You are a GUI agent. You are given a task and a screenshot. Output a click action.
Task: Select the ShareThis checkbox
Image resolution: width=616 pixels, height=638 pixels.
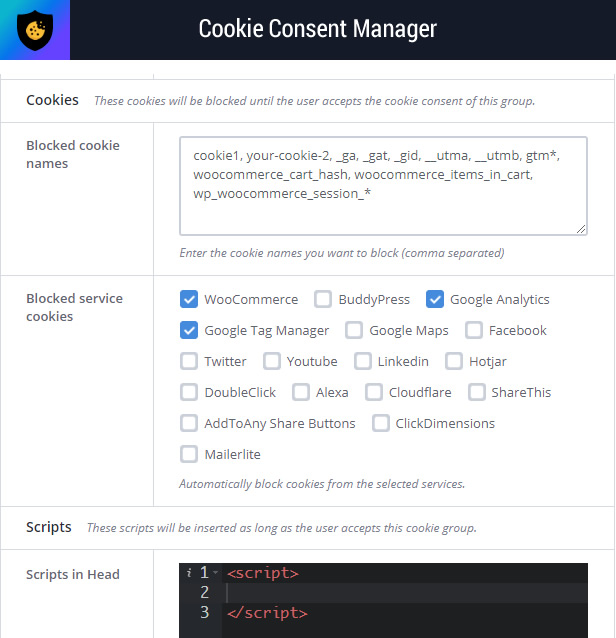(476, 392)
